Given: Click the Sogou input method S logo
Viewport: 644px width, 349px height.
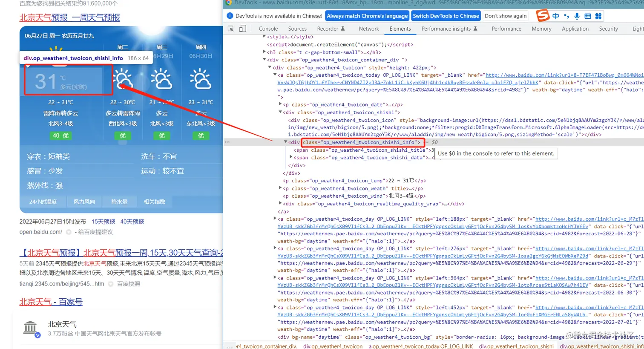Looking at the screenshot, I should (x=542, y=16).
